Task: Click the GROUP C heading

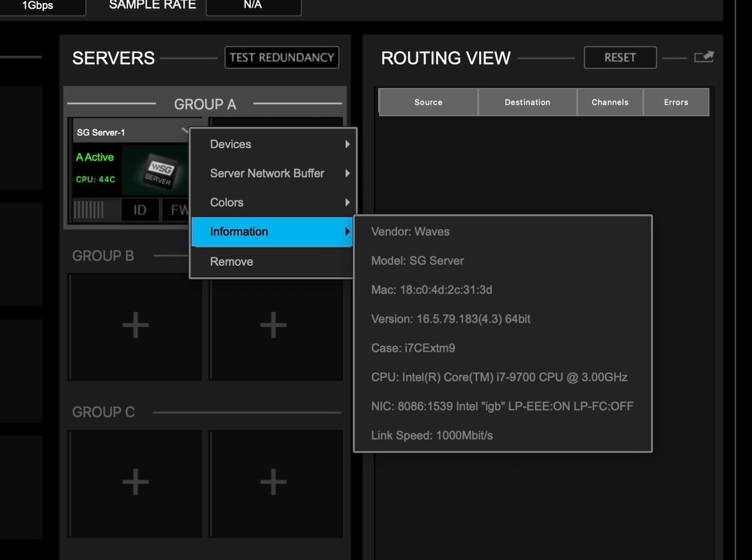Action: pyautogui.click(x=104, y=412)
